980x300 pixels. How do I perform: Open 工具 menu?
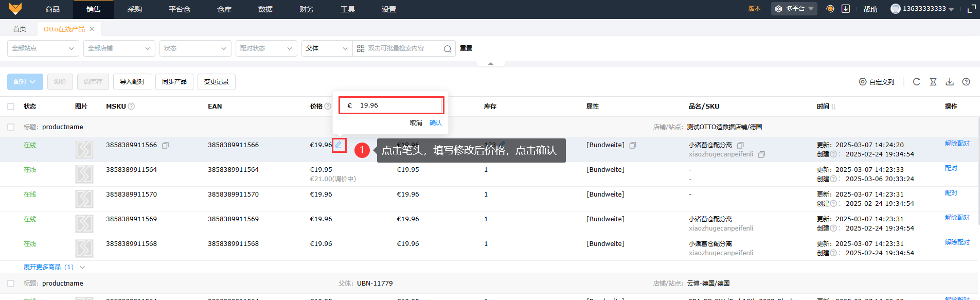coord(348,9)
